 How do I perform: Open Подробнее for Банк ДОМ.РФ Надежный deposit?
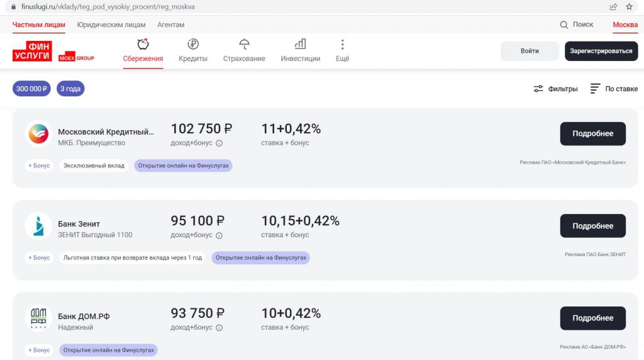[x=592, y=318]
